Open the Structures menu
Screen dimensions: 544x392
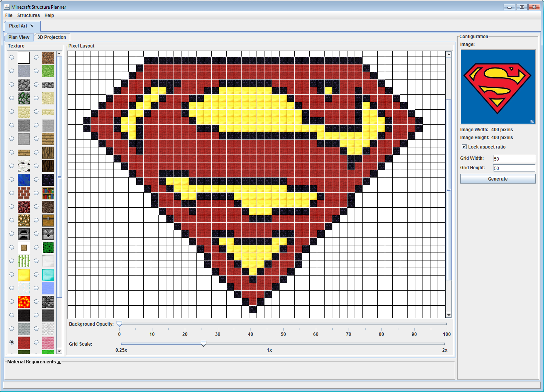[x=28, y=15]
